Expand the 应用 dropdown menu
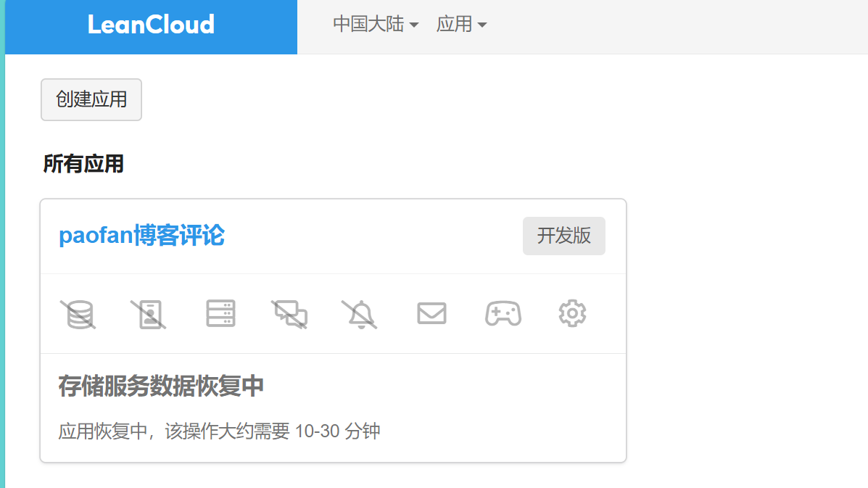Screen dimensions: 868x488 point(461,25)
